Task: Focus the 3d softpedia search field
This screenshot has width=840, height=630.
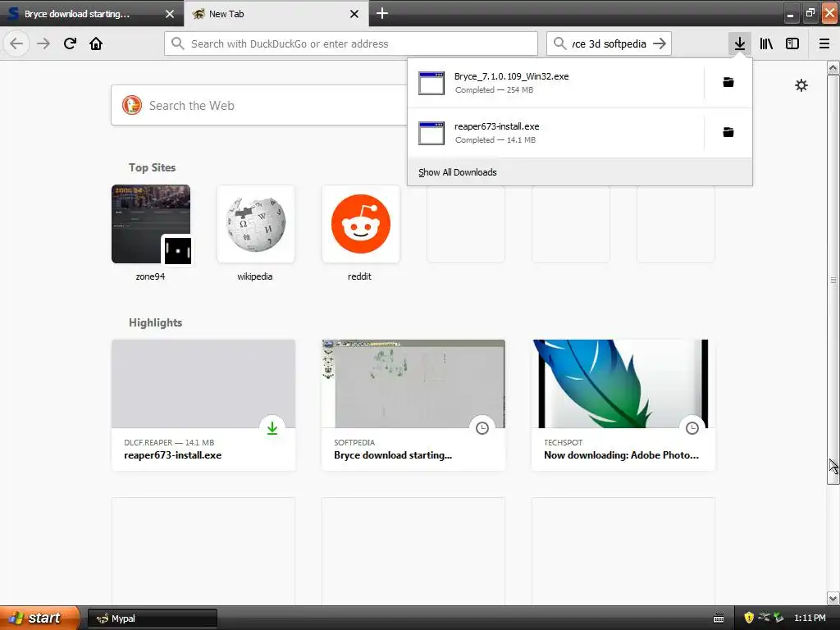Action: (x=609, y=43)
